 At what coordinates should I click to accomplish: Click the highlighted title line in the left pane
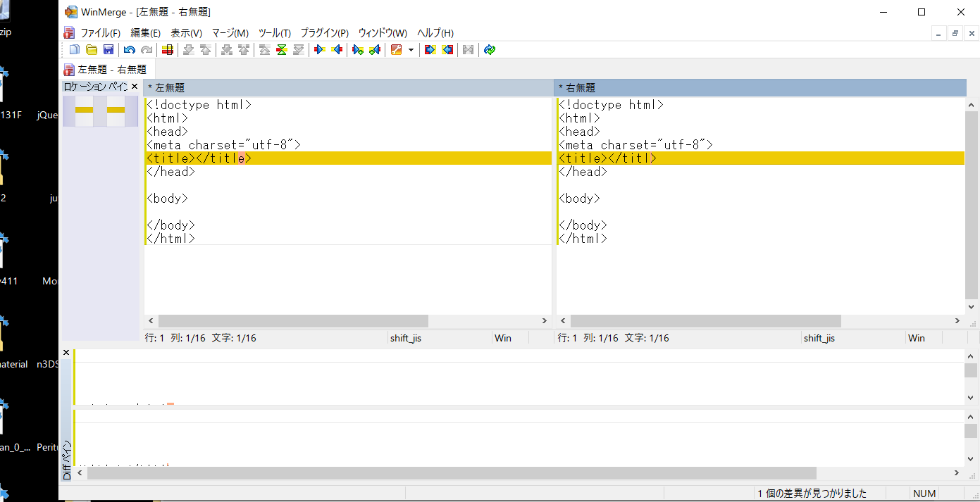click(199, 158)
